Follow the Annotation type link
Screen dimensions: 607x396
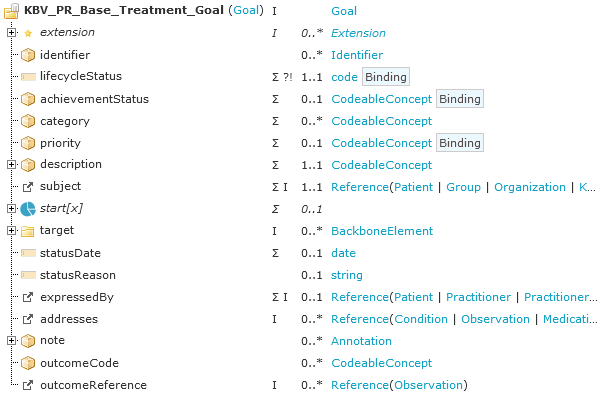click(x=361, y=341)
